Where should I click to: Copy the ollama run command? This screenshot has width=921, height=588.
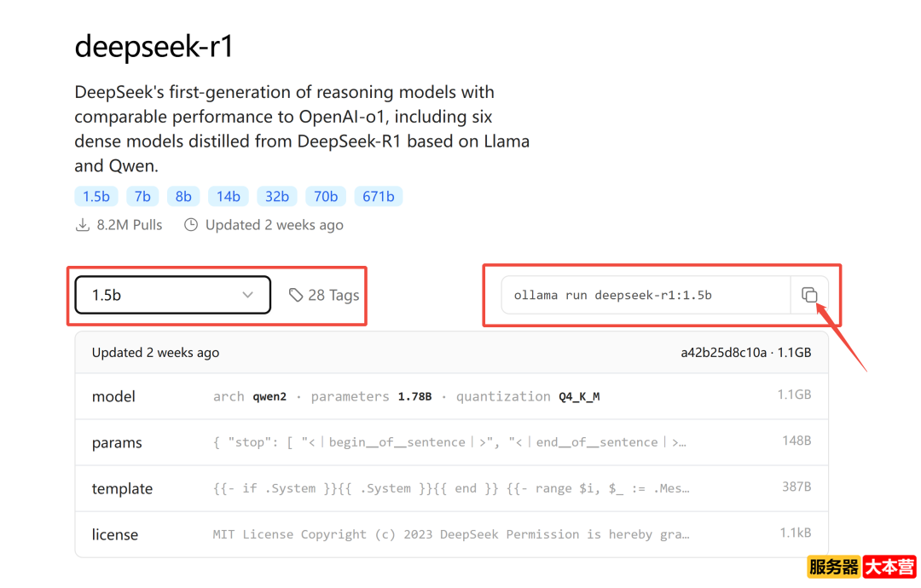(x=809, y=295)
